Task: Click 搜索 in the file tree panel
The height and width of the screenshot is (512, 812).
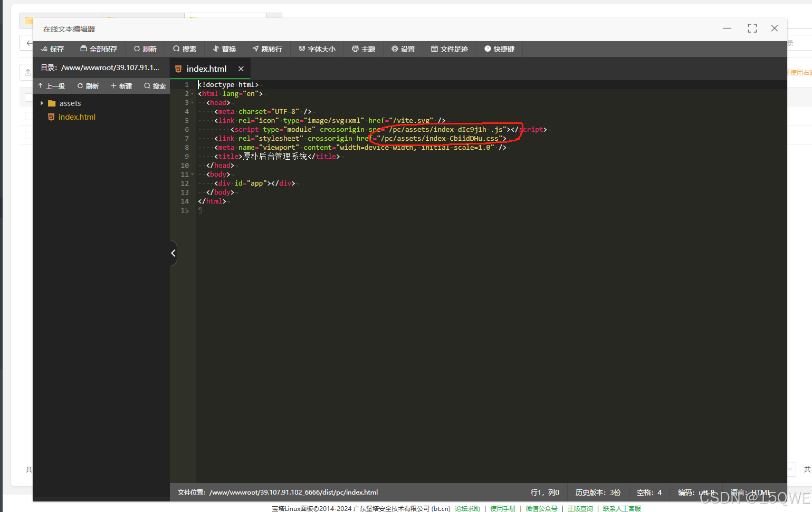Action: [155, 86]
